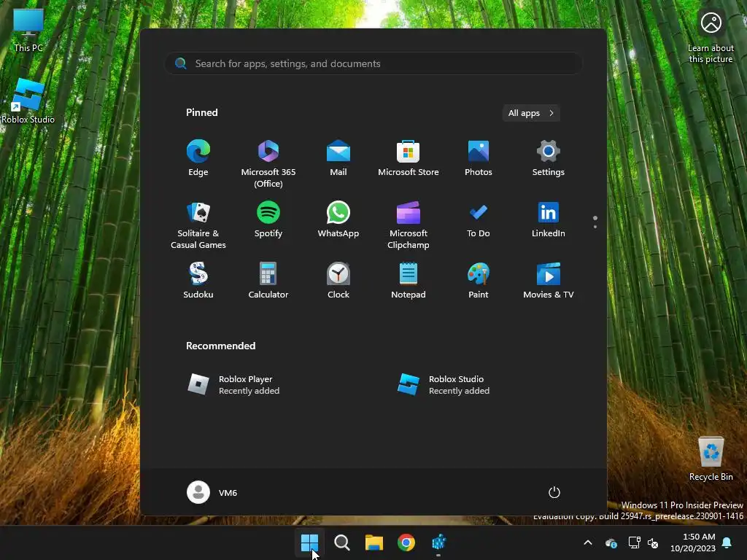The width and height of the screenshot is (747, 560).
Task: Select the Roblox Studio desktop shortcut
Action: tap(28, 101)
